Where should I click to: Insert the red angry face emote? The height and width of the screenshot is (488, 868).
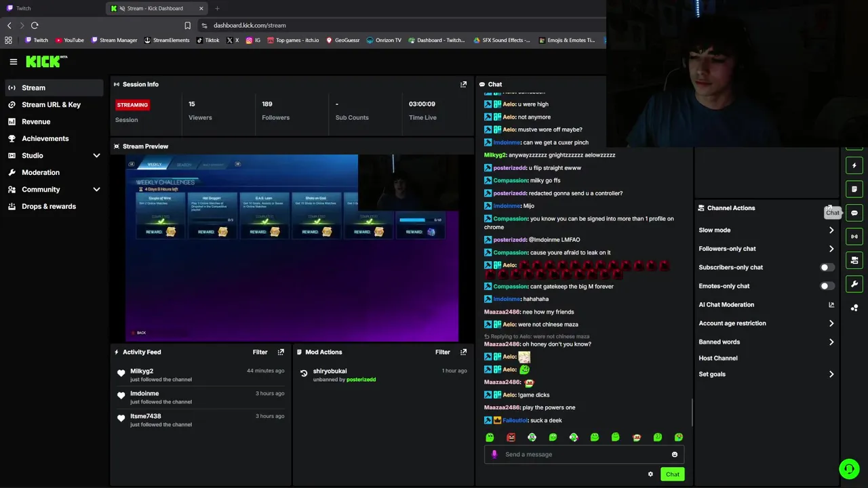click(511, 438)
